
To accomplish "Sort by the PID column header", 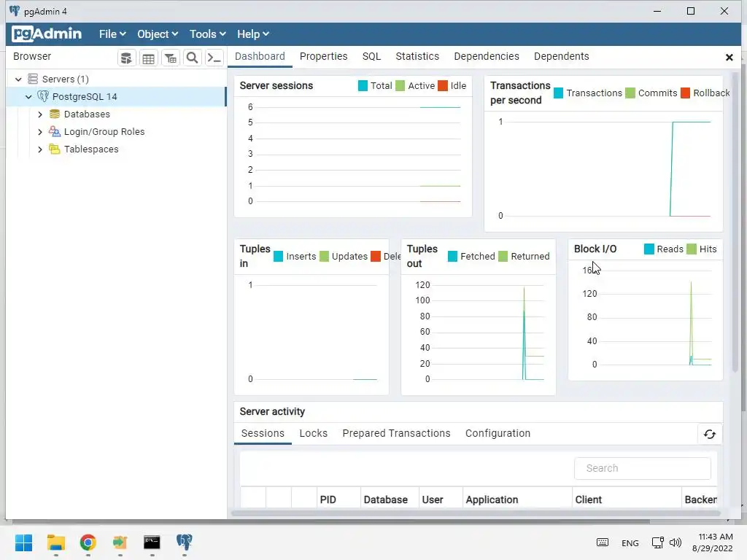I will pyautogui.click(x=338, y=499).
